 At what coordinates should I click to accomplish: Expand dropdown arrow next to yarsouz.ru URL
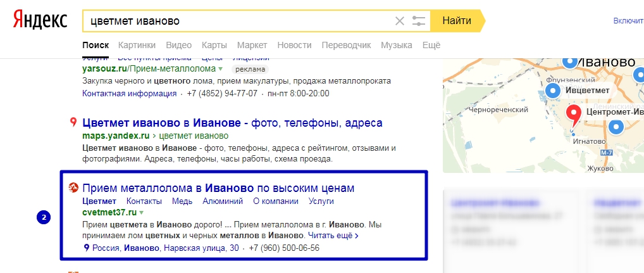tap(221, 69)
